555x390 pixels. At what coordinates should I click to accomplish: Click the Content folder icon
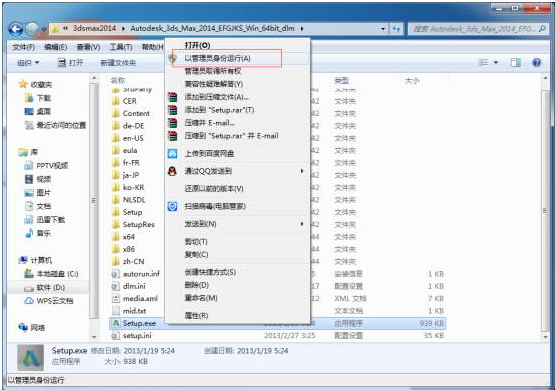(116, 114)
